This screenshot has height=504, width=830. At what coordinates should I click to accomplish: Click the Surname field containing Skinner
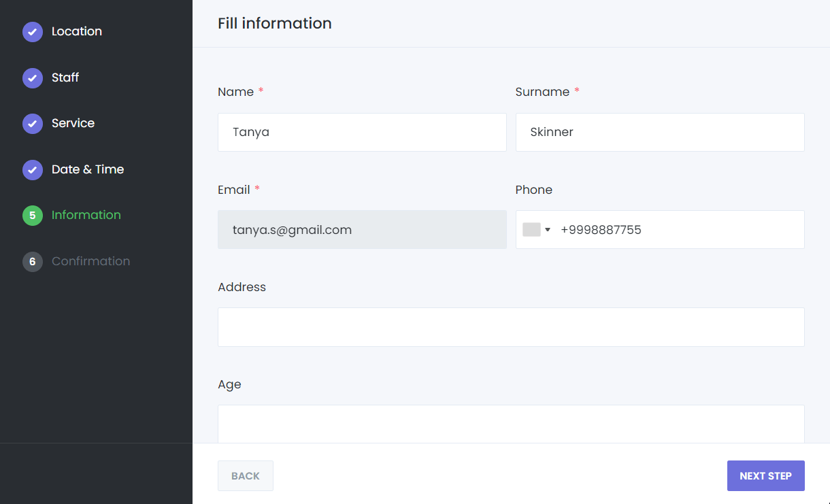point(660,132)
